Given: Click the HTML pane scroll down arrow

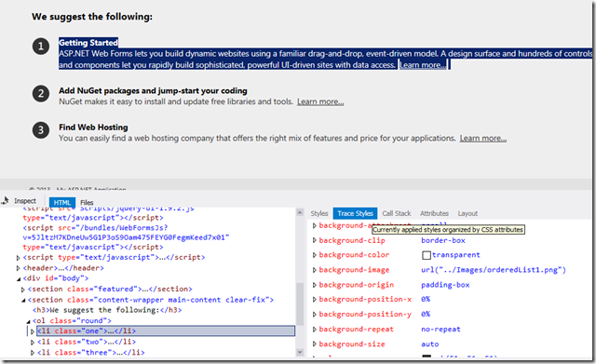Looking at the screenshot, I should pos(300,353).
